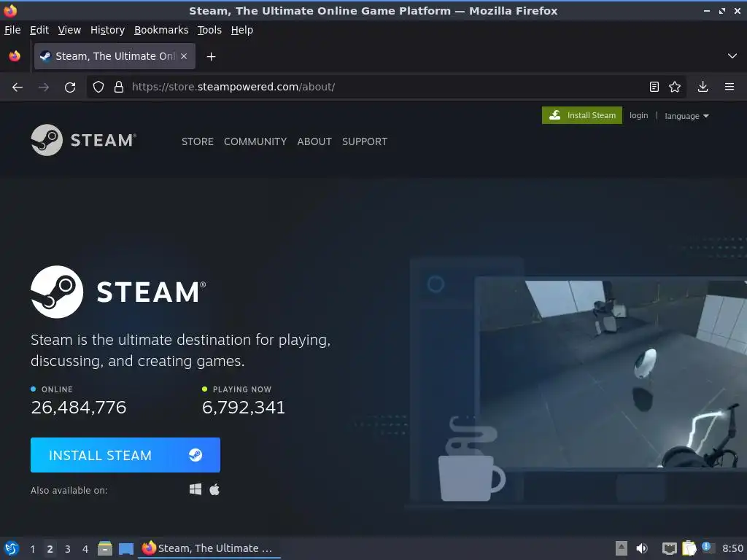Select the Steam browser tab
Viewport: 747px width, 560px height.
(x=115, y=56)
